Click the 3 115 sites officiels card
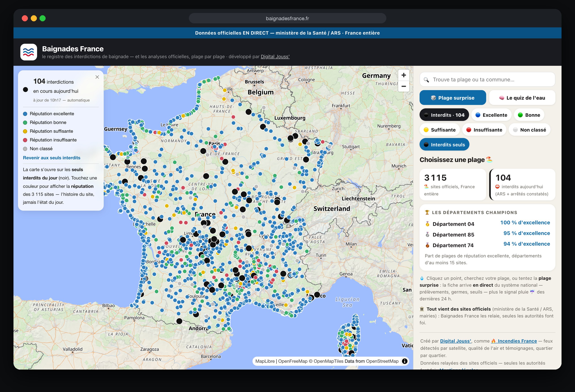This screenshot has width=575, height=392. pyautogui.click(x=453, y=185)
